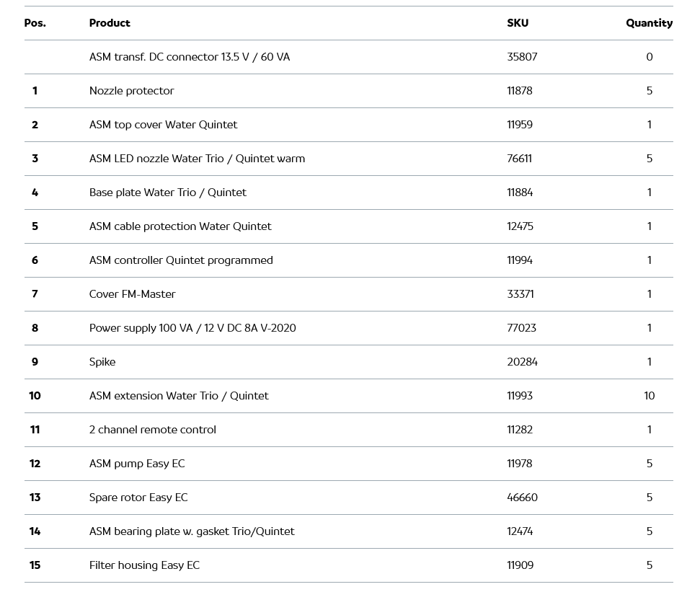Select the ASM top cover Water Quintet row
This screenshot has height=592, width=700.
[163, 125]
